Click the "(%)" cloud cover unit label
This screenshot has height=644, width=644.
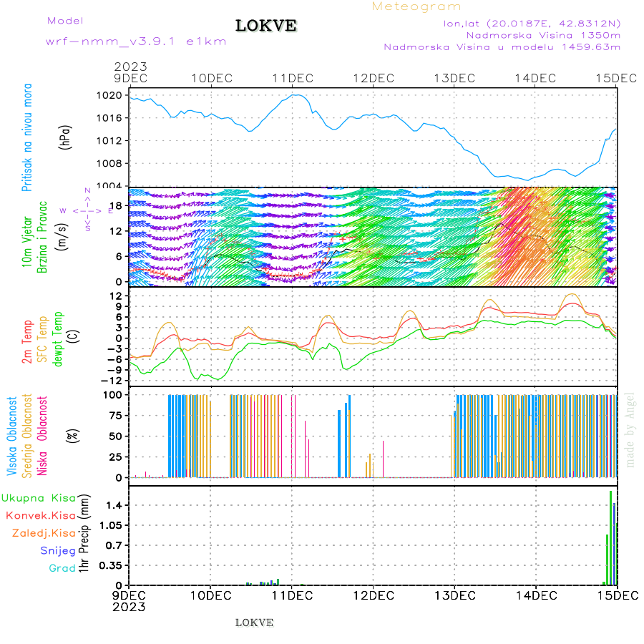tap(73, 435)
